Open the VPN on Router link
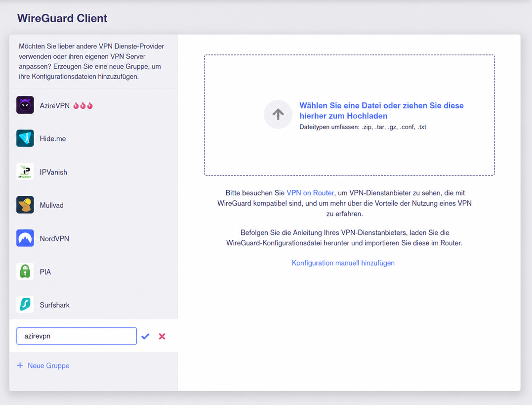Image resolution: width=532 pixels, height=405 pixels. [x=310, y=193]
